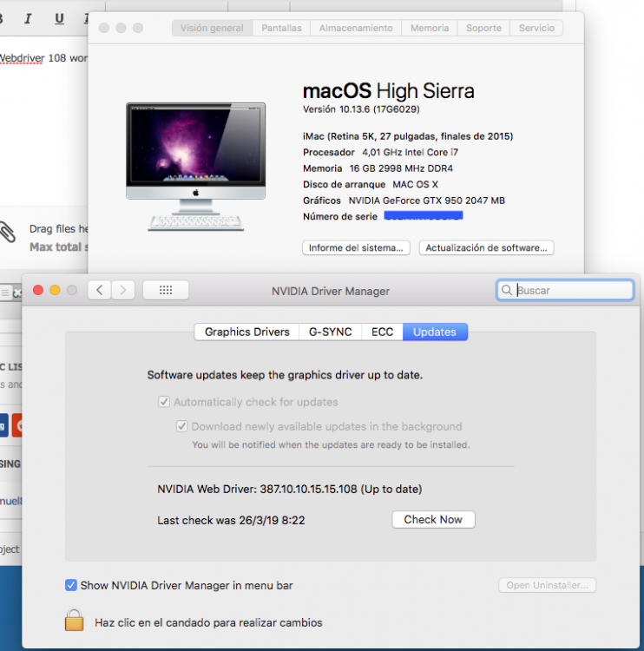
Task: Click the redacted Número de serie value
Action: point(423,215)
